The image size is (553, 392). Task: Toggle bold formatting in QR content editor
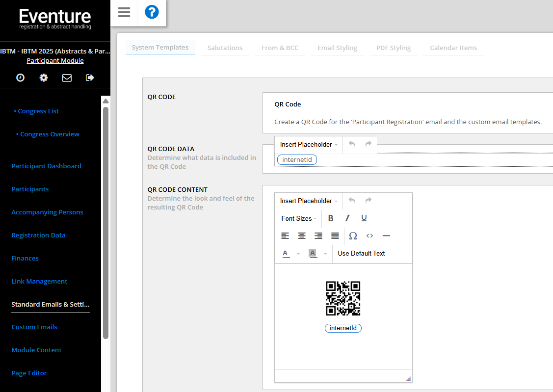point(331,218)
